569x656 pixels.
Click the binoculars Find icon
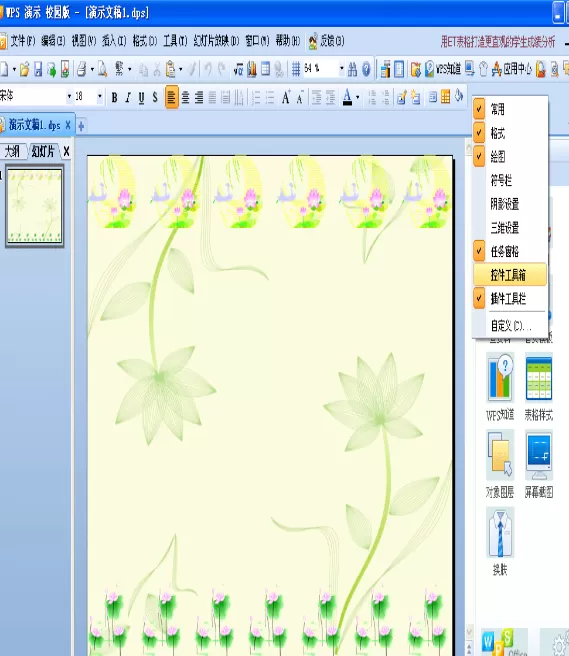pyautogui.click(x=353, y=69)
